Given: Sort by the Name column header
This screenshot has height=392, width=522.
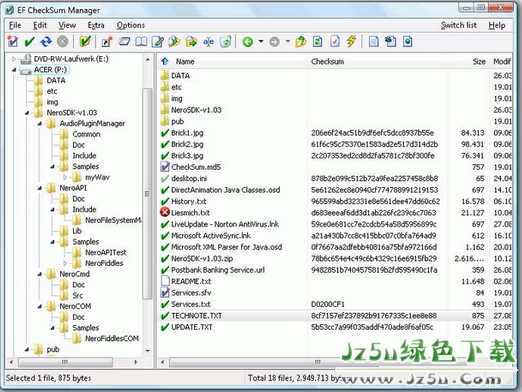Looking at the screenshot, I should click(x=185, y=61).
